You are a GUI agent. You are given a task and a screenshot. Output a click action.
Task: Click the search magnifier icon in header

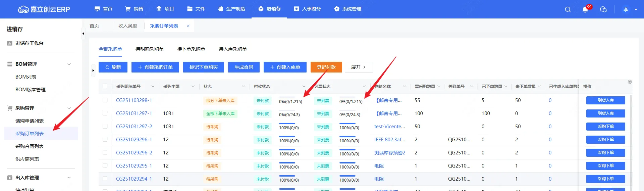pyautogui.click(x=568, y=9)
